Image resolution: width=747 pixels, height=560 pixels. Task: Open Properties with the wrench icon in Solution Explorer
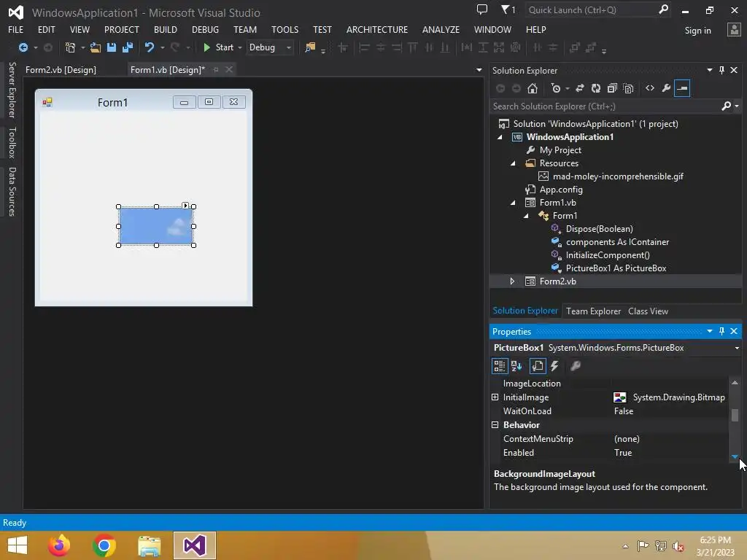[666, 88]
